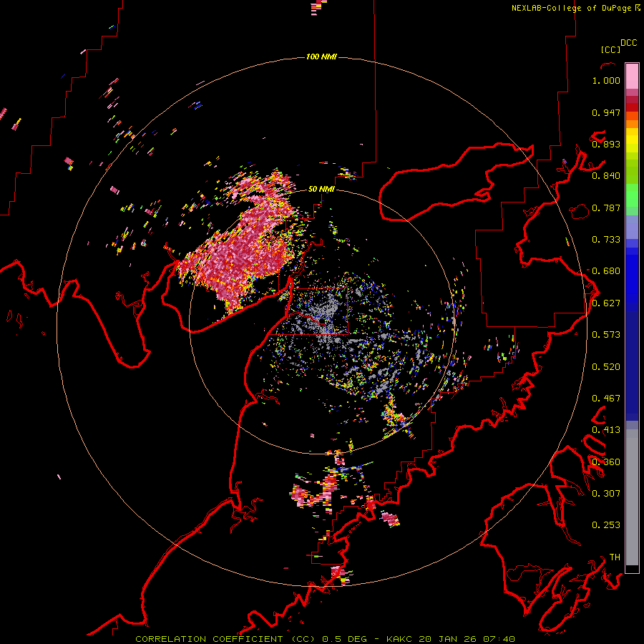Click the 0.573 legend value
644x644 pixels.
pos(606,335)
